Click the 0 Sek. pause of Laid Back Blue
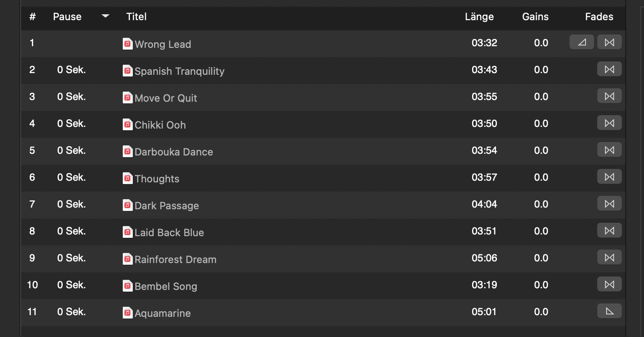644x337 pixels. point(71,231)
